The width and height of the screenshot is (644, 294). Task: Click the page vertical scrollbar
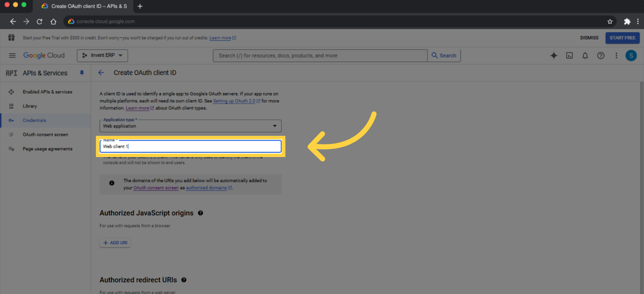642,188
